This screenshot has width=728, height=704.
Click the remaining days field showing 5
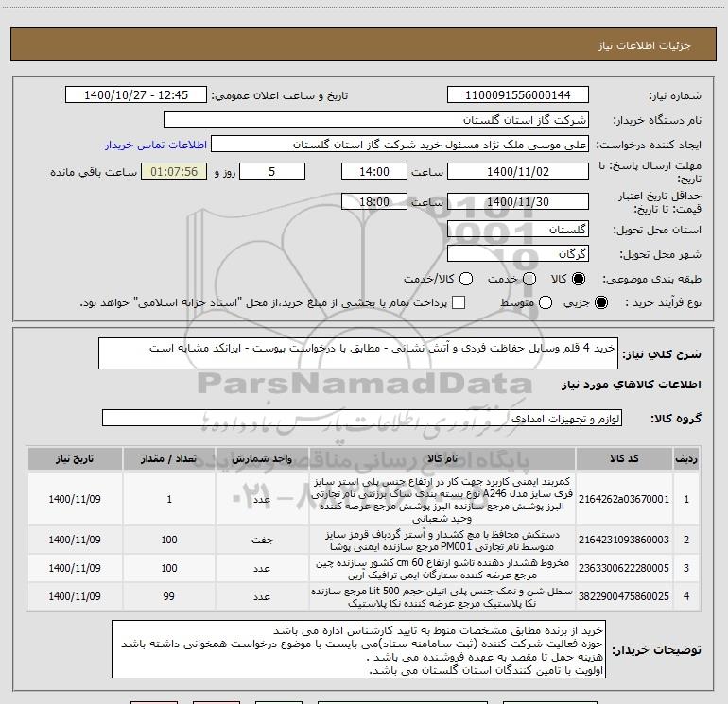272,171
